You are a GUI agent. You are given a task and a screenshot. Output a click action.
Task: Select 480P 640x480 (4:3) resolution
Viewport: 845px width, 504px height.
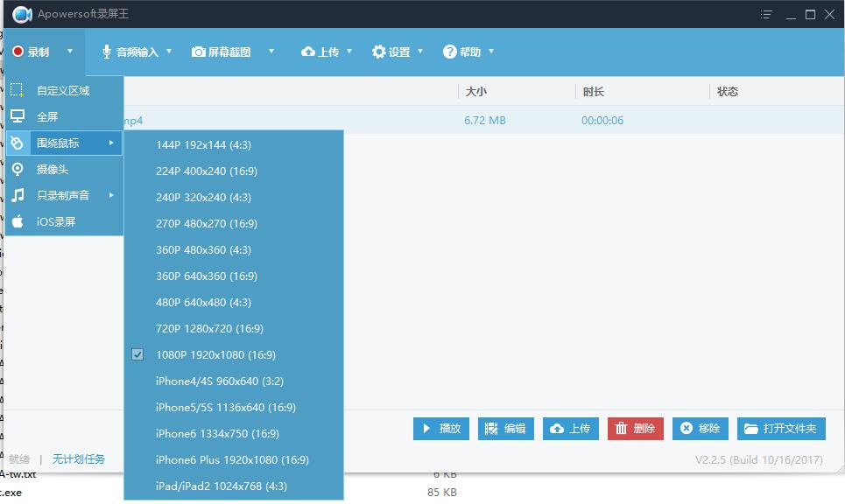tap(234, 302)
